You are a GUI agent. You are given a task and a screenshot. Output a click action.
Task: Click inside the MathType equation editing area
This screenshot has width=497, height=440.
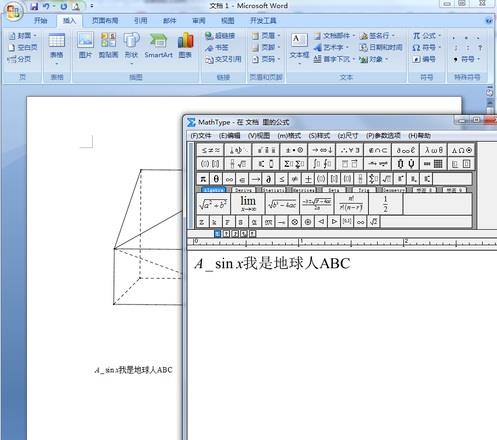(342, 345)
